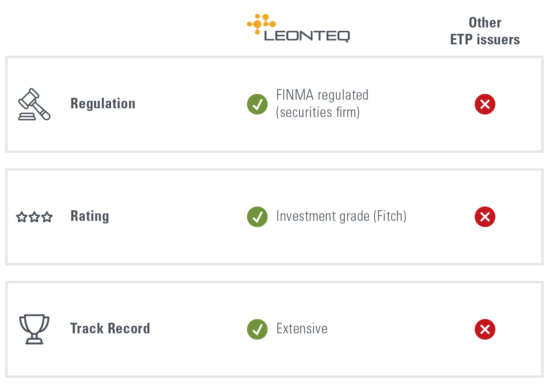Click the "Investment grade (Fitch)" text
Screen dimensions: 549x392
tap(341, 216)
